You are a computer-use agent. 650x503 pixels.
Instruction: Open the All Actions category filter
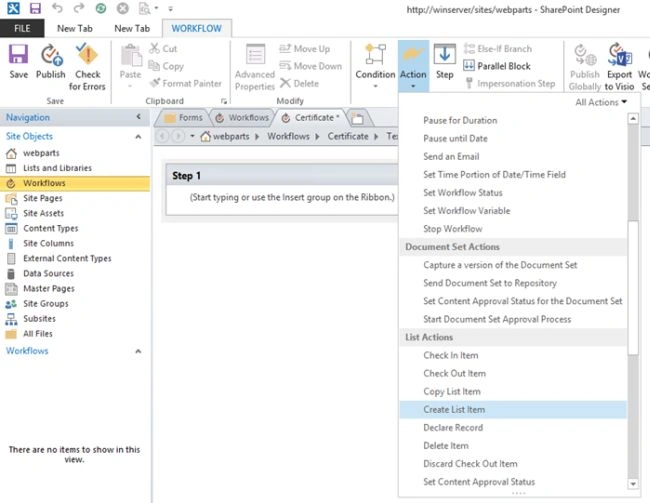pyautogui.click(x=601, y=102)
